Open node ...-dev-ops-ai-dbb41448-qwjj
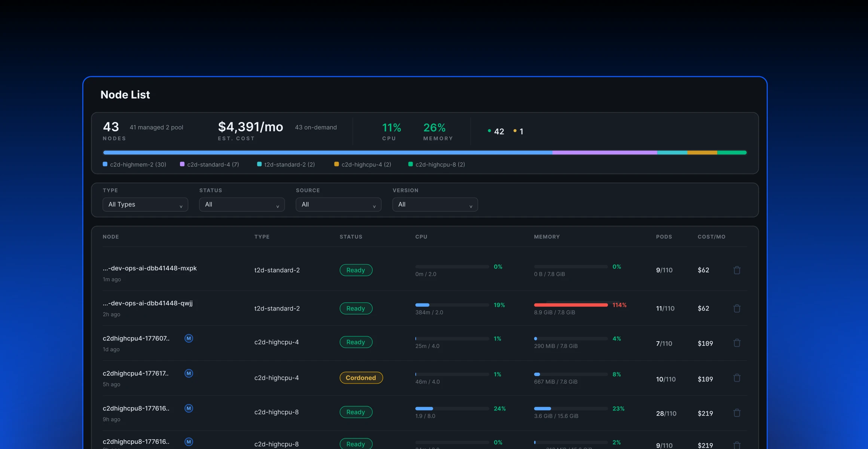Viewport: 868px width, 449px height. click(x=148, y=303)
